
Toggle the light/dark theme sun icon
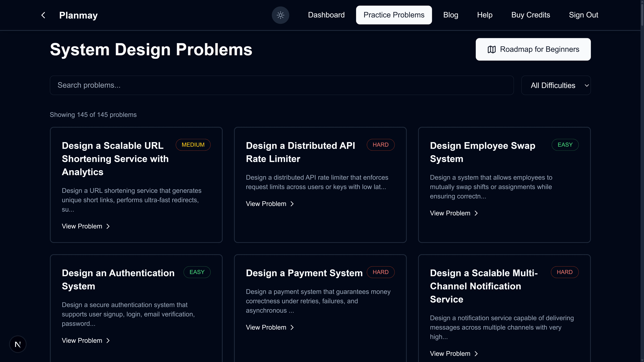coord(280,15)
